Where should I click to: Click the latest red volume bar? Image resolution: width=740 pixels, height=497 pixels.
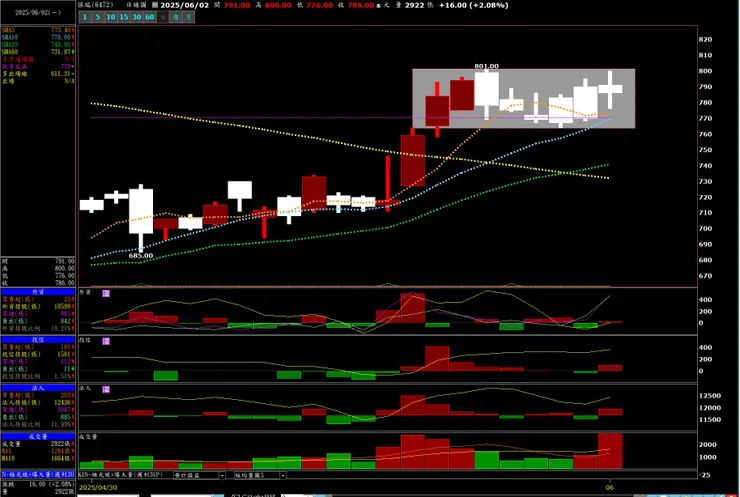click(610, 451)
